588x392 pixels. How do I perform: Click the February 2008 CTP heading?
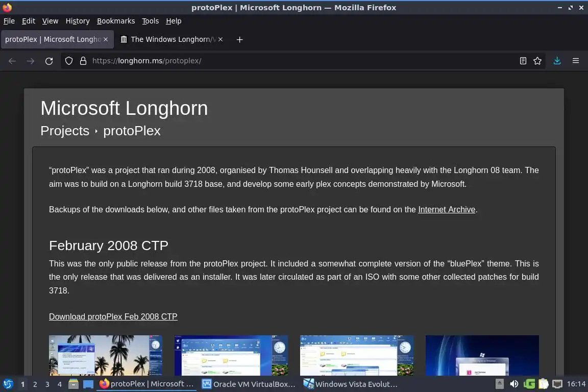109,246
